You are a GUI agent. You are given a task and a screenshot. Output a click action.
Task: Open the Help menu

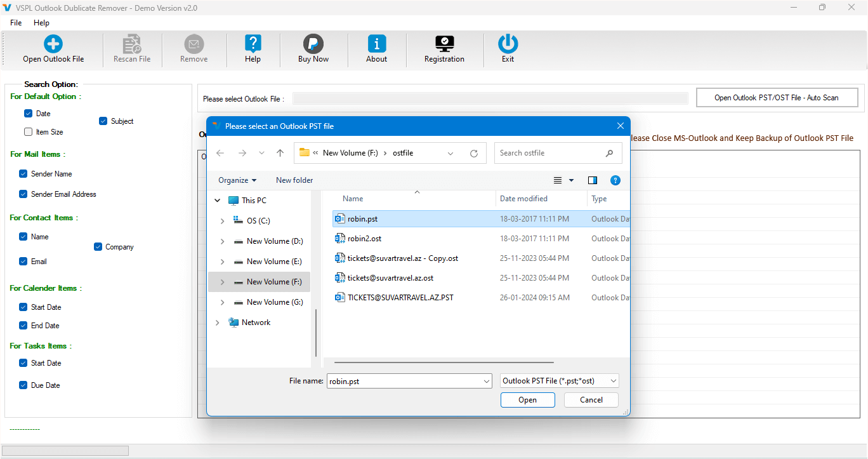[x=41, y=23]
